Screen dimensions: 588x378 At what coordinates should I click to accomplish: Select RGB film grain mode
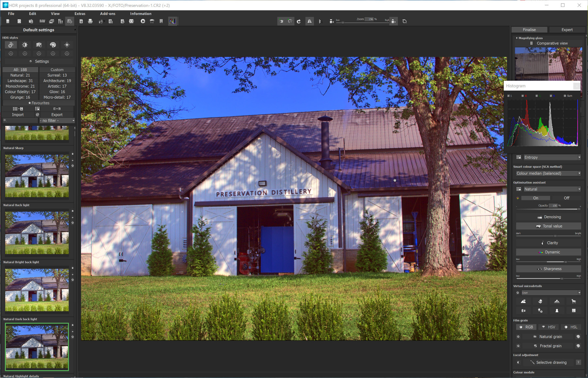click(526, 327)
